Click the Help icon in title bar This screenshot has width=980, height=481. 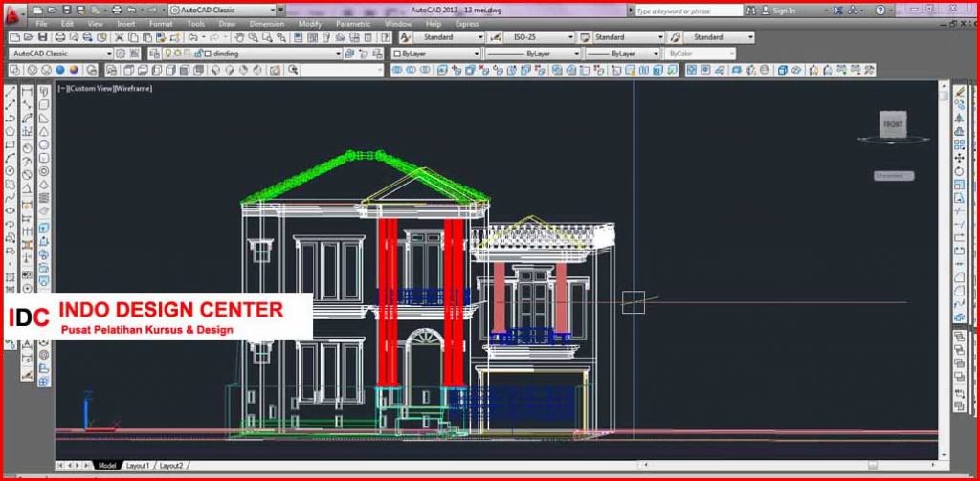point(880,10)
